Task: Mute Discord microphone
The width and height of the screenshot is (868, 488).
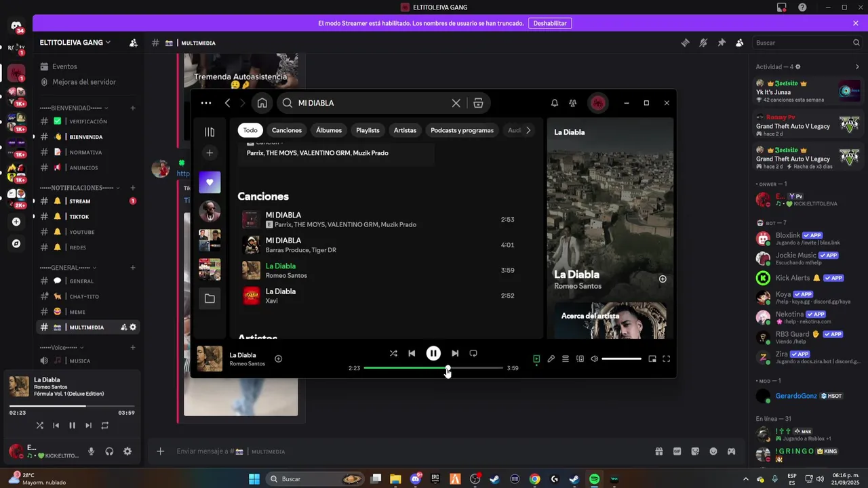Action: coord(91,451)
